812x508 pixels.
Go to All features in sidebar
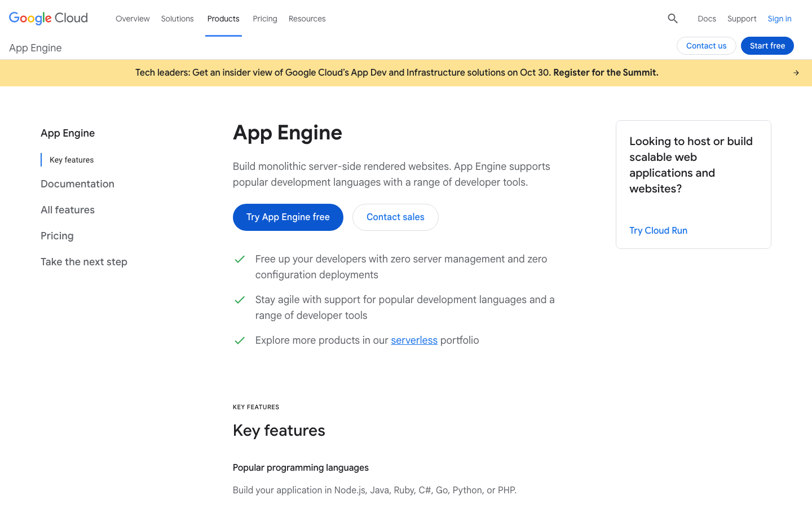(68, 210)
